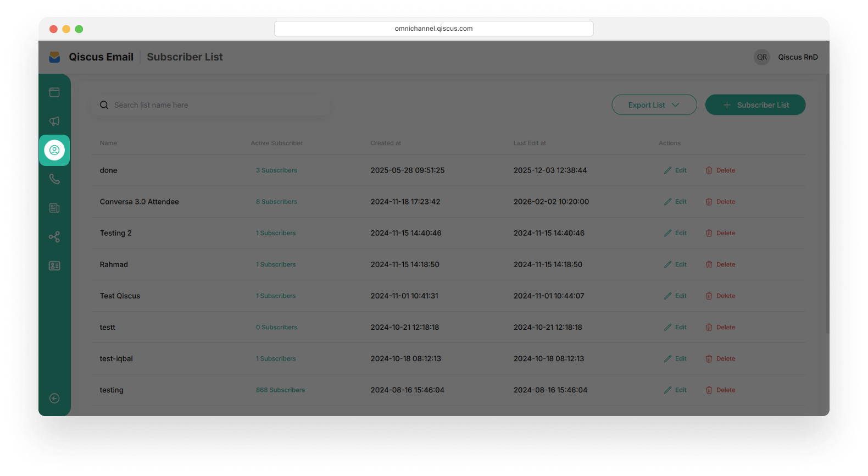Click the add Subscriber List button

[755, 105]
